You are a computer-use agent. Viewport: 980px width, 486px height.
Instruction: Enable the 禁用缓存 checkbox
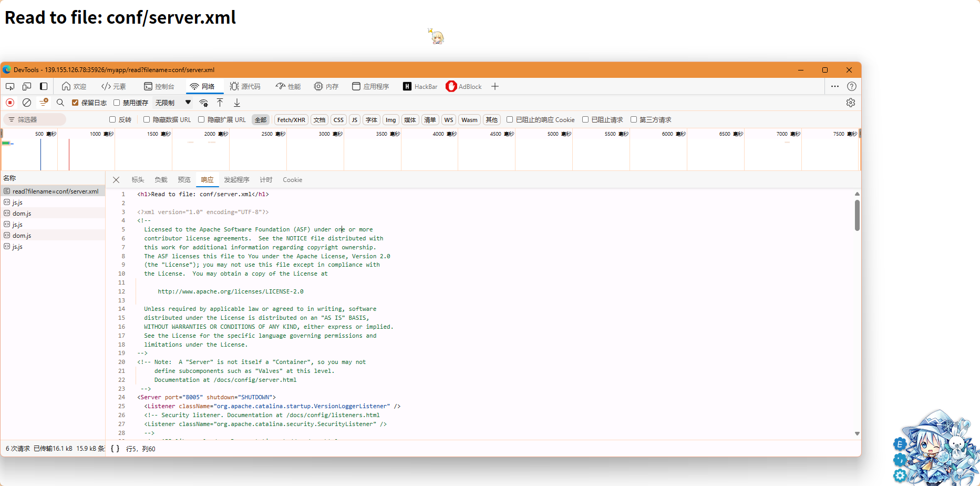(x=117, y=103)
